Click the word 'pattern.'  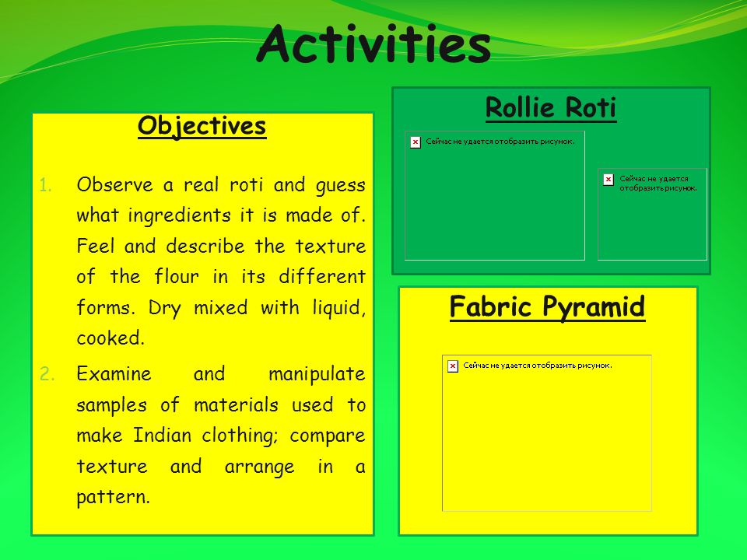(114, 497)
